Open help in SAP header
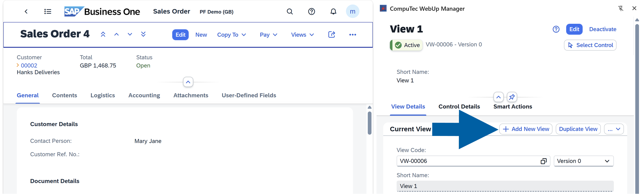The height and width of the screenshot is (194, 644). pos(312,11)
